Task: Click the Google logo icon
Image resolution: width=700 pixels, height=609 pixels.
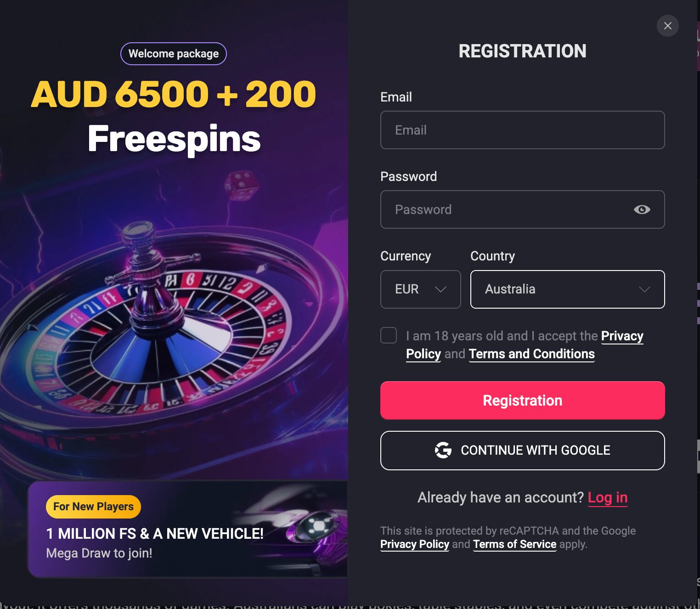Action: tap(443, 451)
